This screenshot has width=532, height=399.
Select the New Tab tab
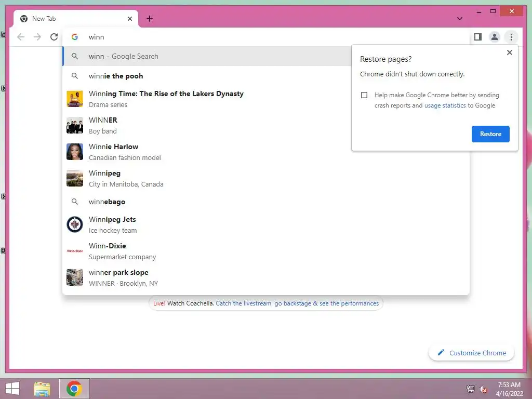(76, 19)
